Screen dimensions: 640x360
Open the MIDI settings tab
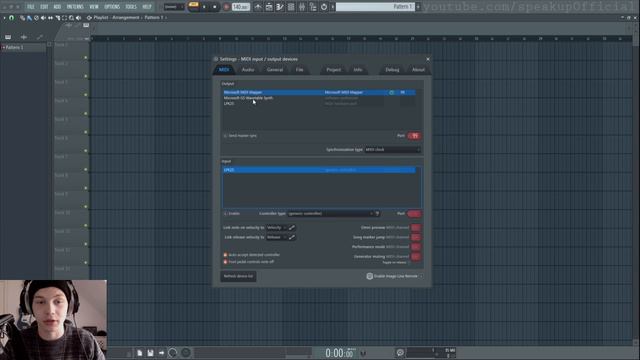224,70
